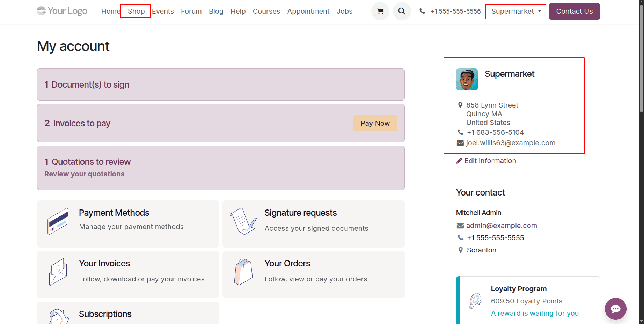Open the live chat bubble button
Image resolution: width=644 pixels, height=324 pixels.
tap(616, 309)
